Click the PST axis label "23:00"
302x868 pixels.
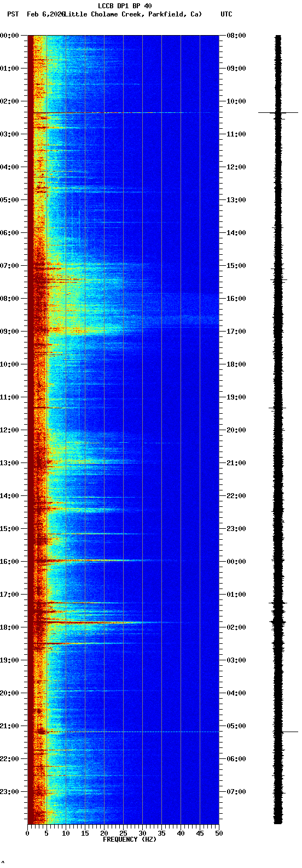[9, 792]
